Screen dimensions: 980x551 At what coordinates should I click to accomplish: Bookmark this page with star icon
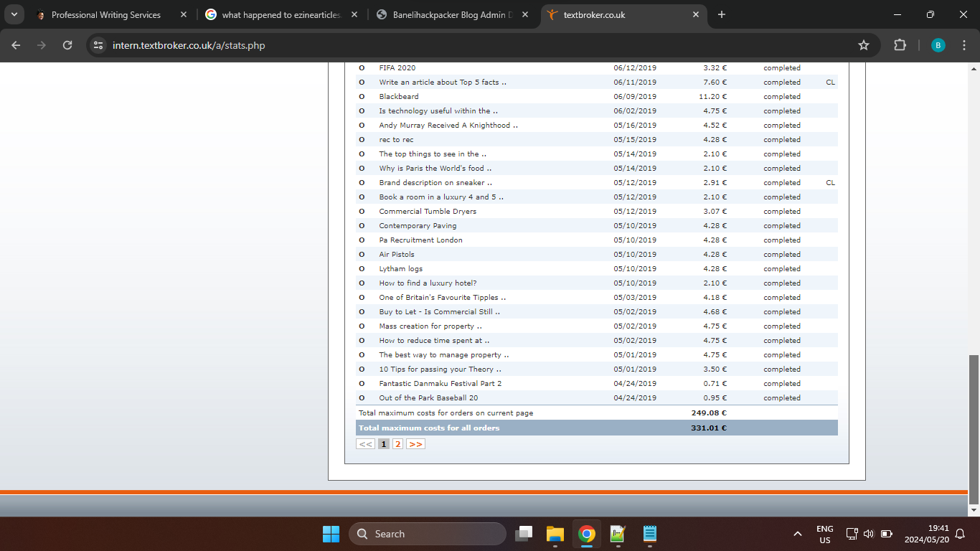click(x=864, y=45)
